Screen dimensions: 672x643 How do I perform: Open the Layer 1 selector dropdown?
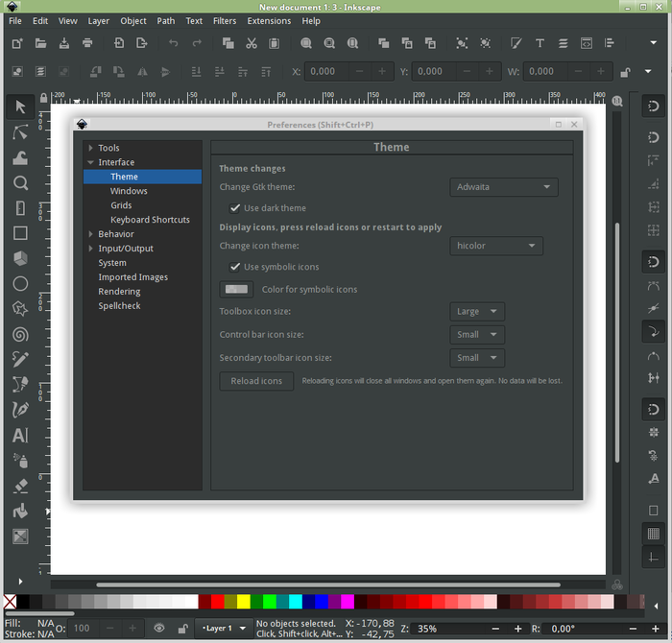coord(224,629)
